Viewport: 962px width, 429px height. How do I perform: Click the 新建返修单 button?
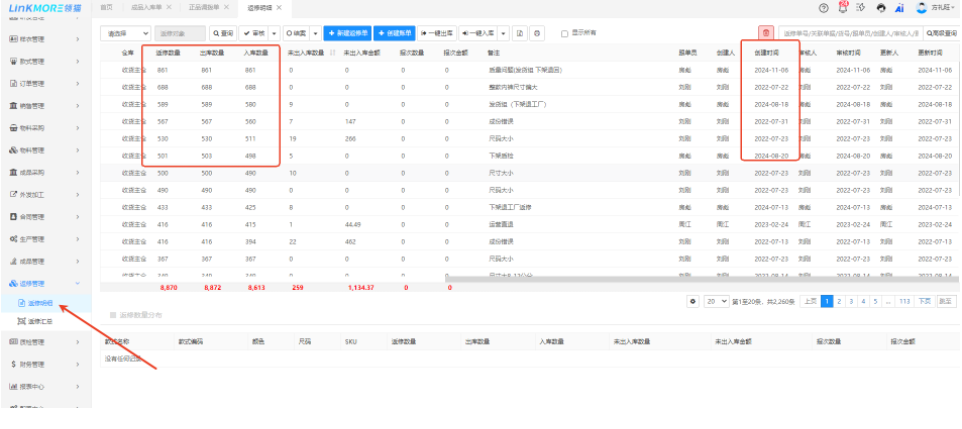pos(348,33)
